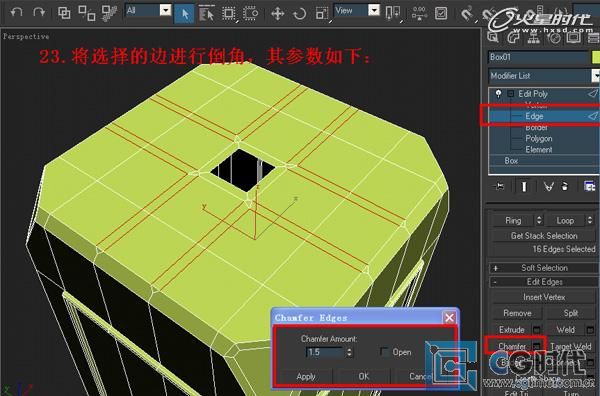600x396 pixels.
Task: Click the Get Stack Selection button
Action: tap(544, 236)
